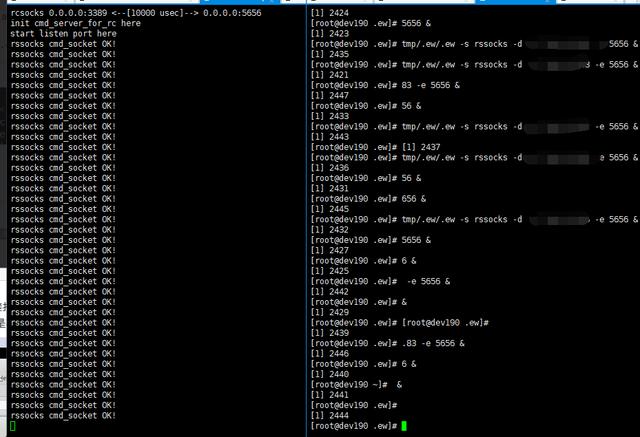Select job output '[1] 2439'
Image resolution: width=640 pixels, height=437 pixels.
[330, 333]
